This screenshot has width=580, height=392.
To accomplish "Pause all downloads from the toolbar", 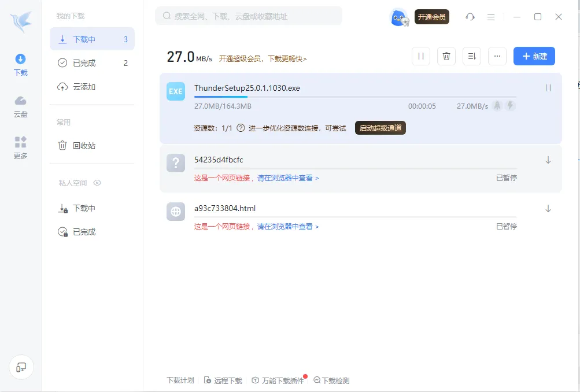I will [x=421, y=56].
